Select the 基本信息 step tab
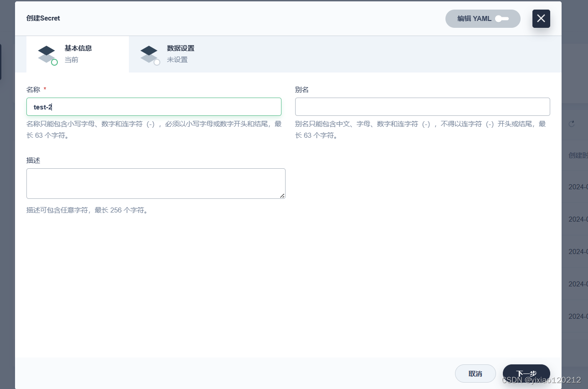This screenshot has width=588, height=389. pyautogui.click(x=77, y=54)
